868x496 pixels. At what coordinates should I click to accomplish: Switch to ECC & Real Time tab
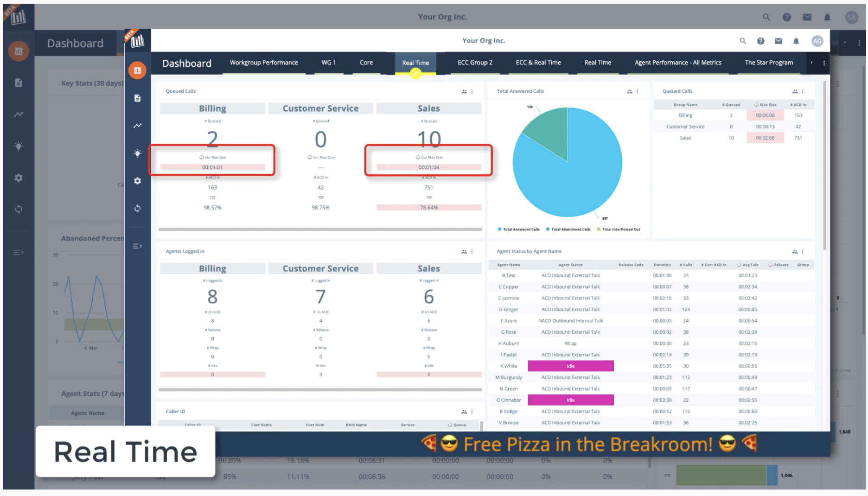(538, 63)
